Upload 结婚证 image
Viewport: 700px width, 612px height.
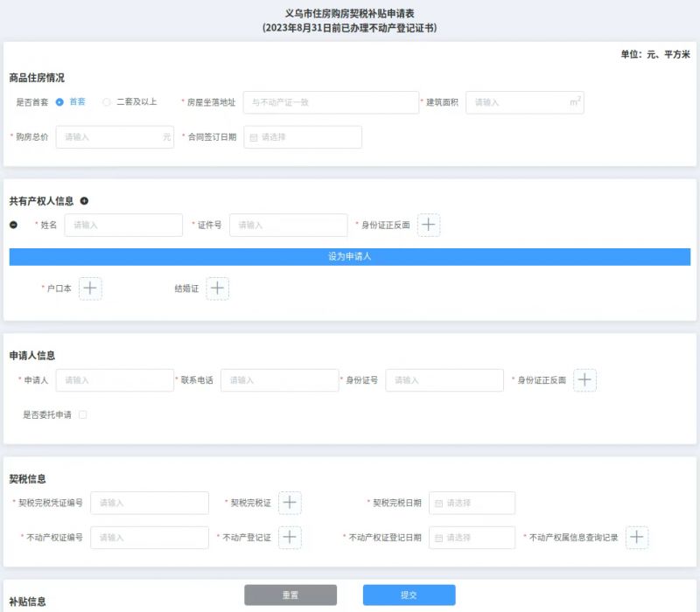[x=217, y=288]
